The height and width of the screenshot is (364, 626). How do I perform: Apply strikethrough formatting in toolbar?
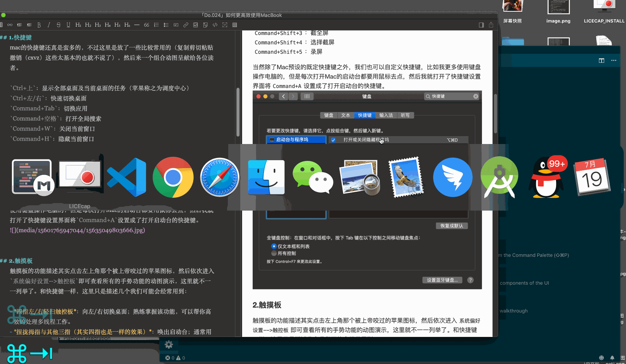[x=58, y=25]
